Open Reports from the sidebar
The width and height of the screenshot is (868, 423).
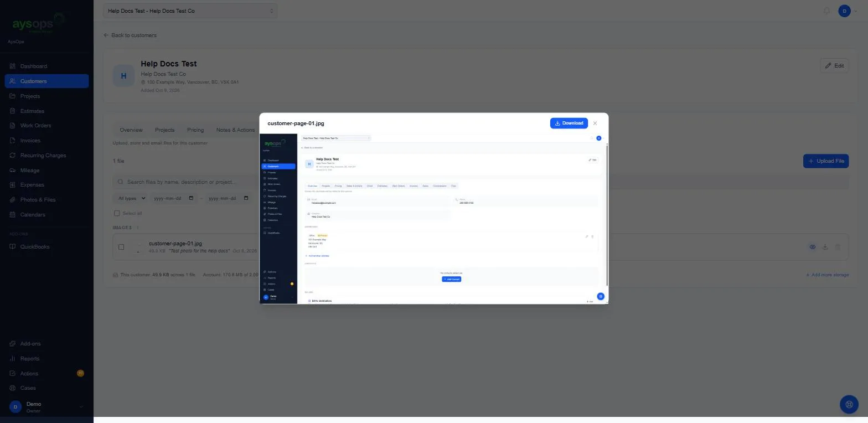coord(46,359)
